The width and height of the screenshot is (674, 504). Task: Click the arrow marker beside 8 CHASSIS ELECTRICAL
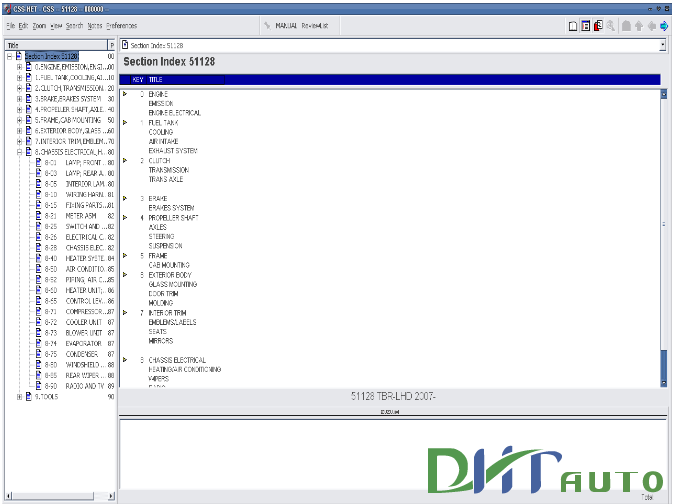click(x=125, y=360)
